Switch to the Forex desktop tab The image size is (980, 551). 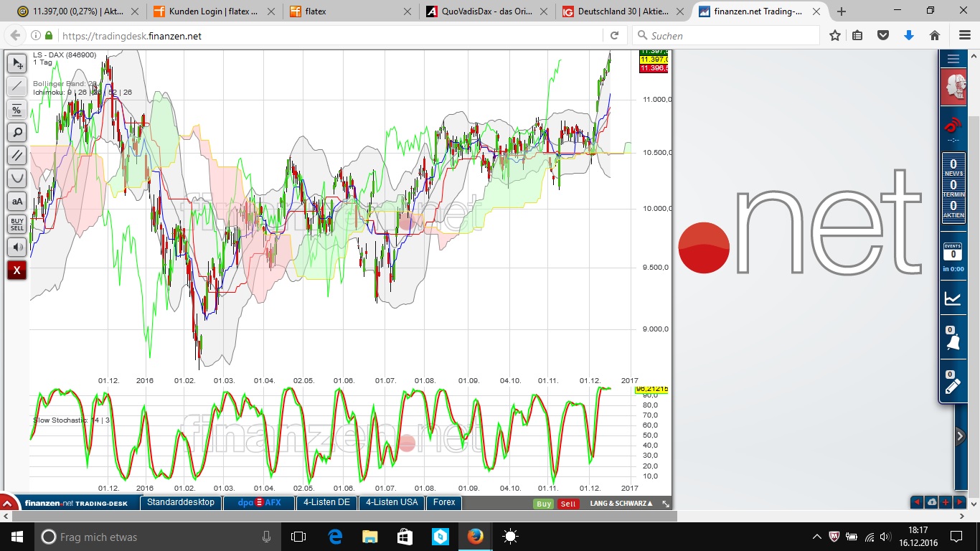444,503
